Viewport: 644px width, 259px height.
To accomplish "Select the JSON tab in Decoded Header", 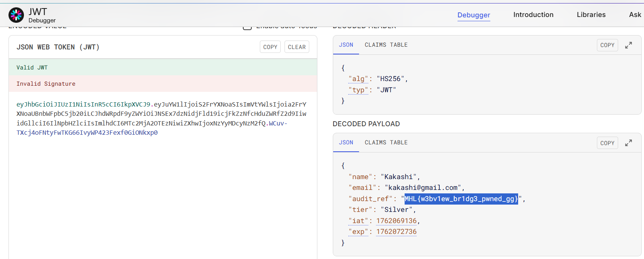I will coord(346,45).
